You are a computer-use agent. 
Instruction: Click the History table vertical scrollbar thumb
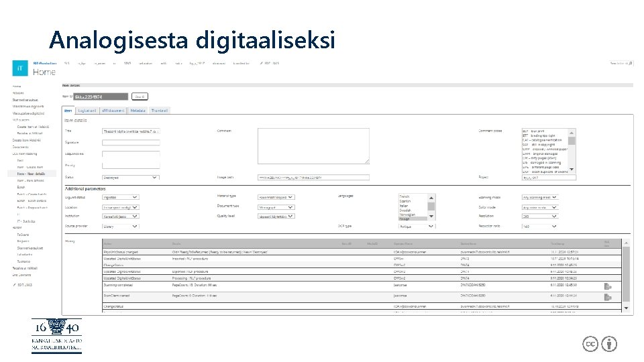(x=626, y=274)
